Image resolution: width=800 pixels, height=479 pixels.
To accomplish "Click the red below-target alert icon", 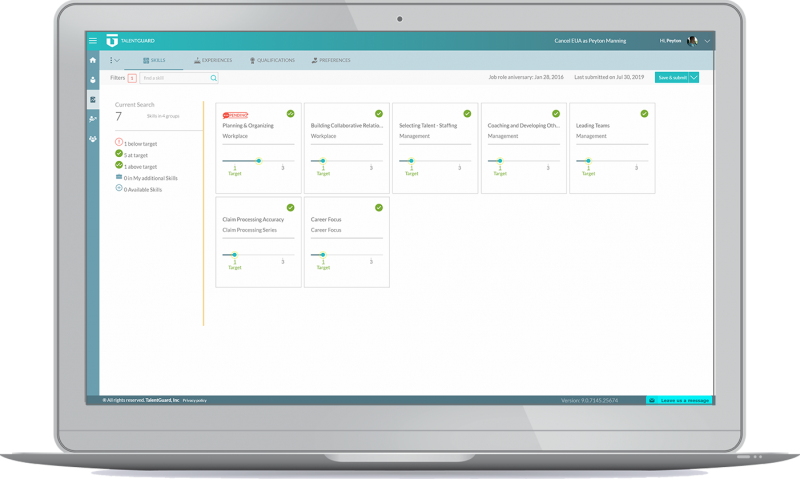I will tap(119, 142).
